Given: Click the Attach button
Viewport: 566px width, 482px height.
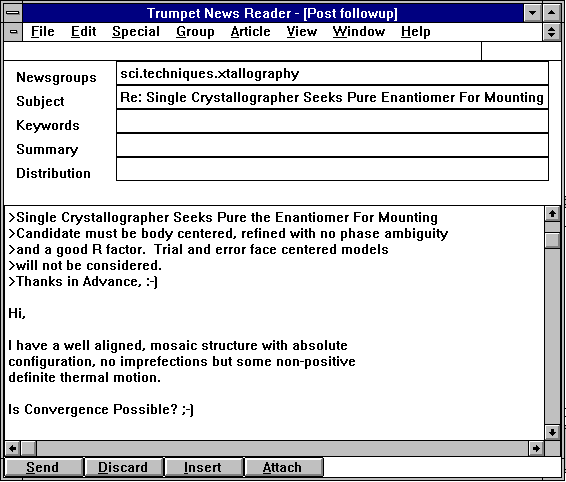Looking at the screenshot, I should coord(283,468).
